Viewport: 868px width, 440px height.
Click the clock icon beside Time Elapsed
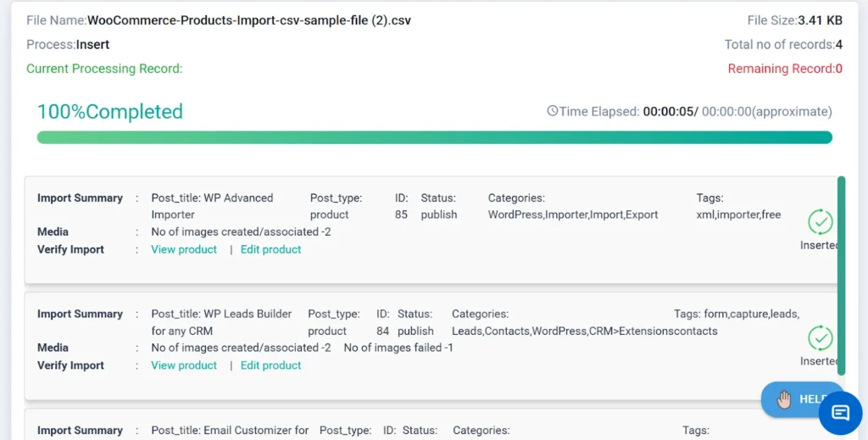pyautogui.click(x=553, y=112)
